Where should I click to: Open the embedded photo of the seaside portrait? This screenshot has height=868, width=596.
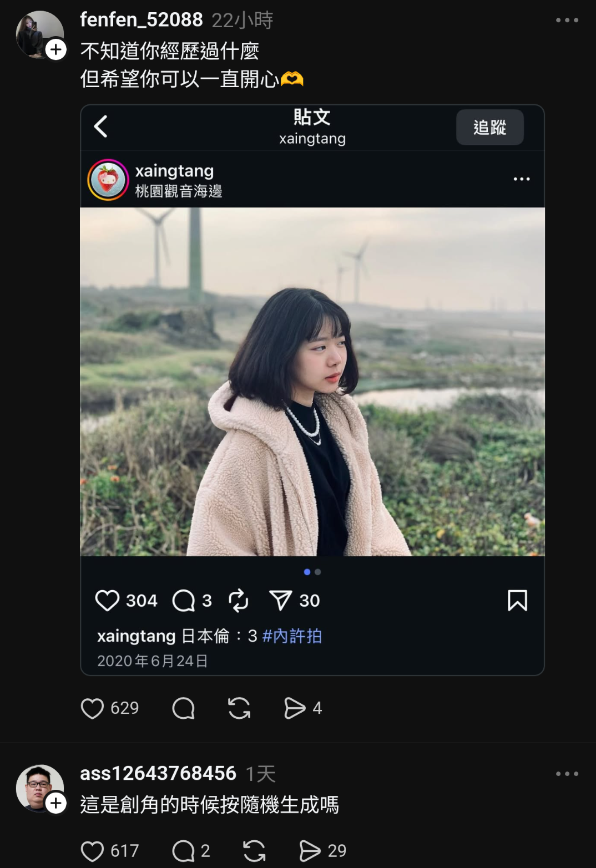312,382
